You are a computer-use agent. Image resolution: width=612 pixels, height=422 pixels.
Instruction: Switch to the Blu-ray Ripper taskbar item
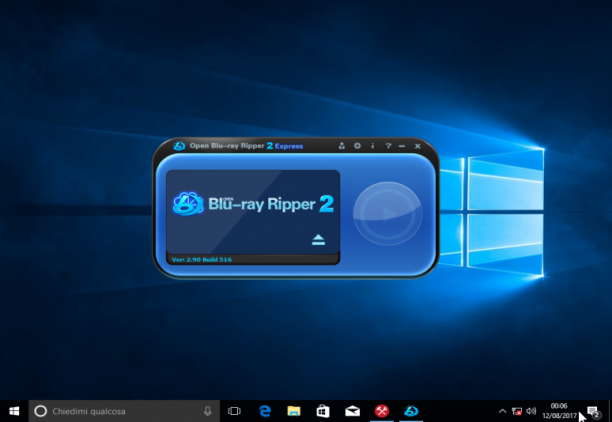tap(411, 411)
